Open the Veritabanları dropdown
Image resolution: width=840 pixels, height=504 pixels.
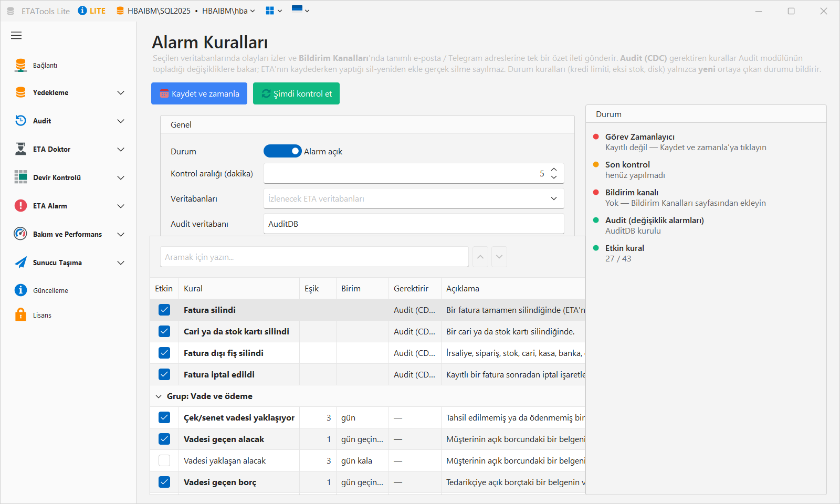click(x=414, y=198)
